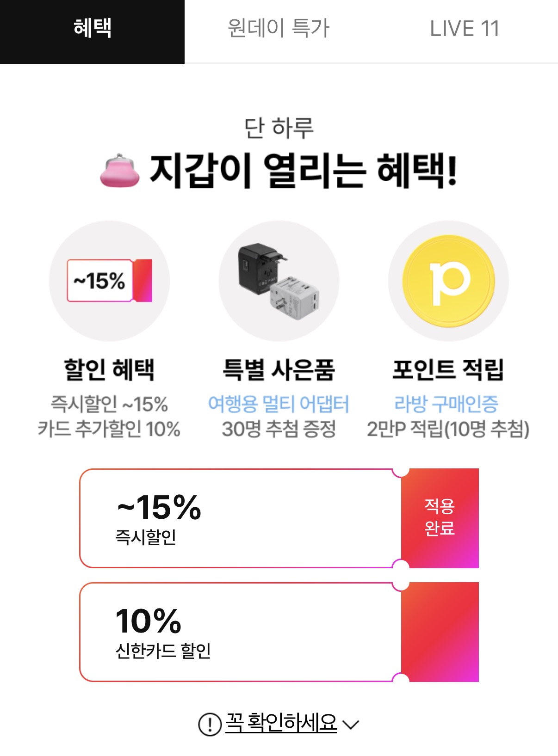
Task: Click the yellow P point coin icon
Action: 448,281
